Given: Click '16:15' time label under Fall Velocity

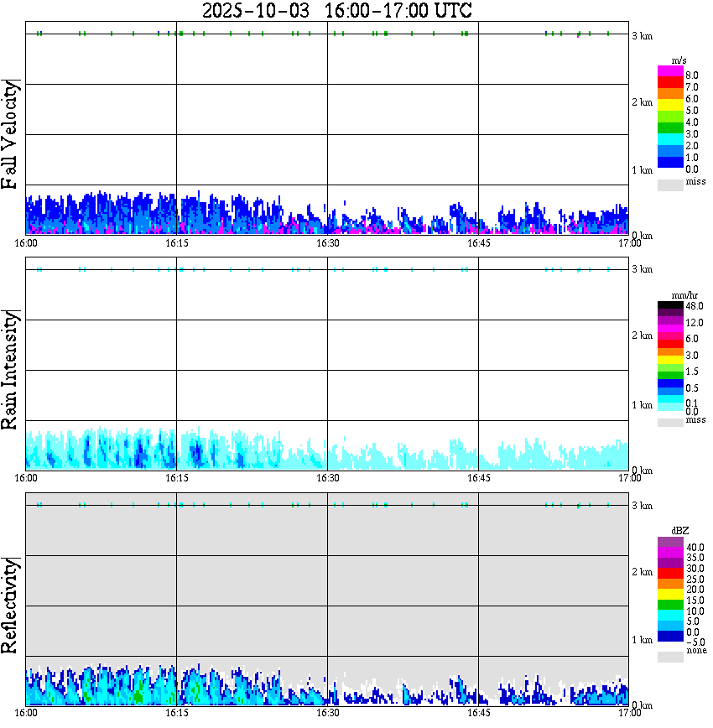Looking at the screenshot, I should pos(177,243).
